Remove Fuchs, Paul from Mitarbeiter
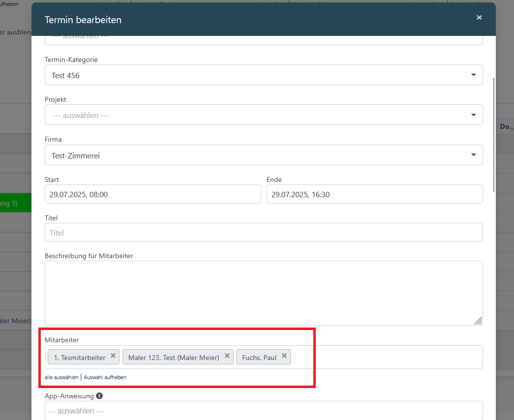This screenshot has width=514, height=420. point(284,356)
